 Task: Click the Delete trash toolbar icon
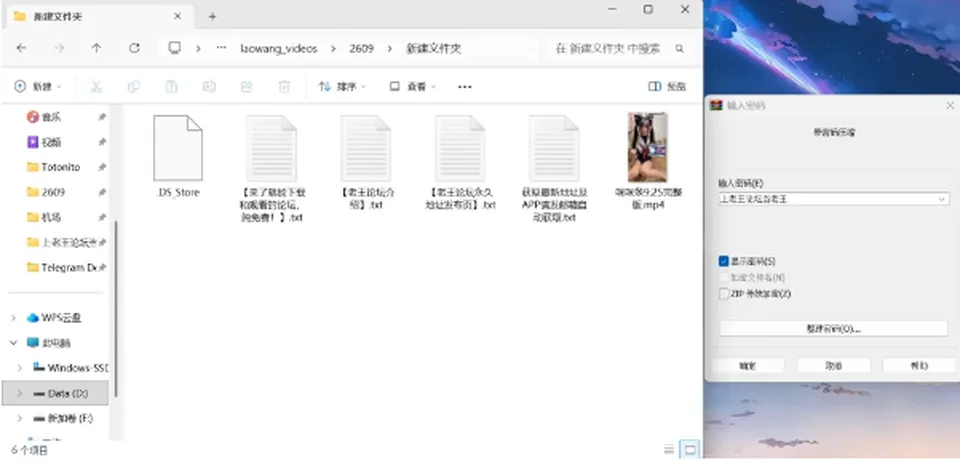pyautogui.click(x=284, y=87)
